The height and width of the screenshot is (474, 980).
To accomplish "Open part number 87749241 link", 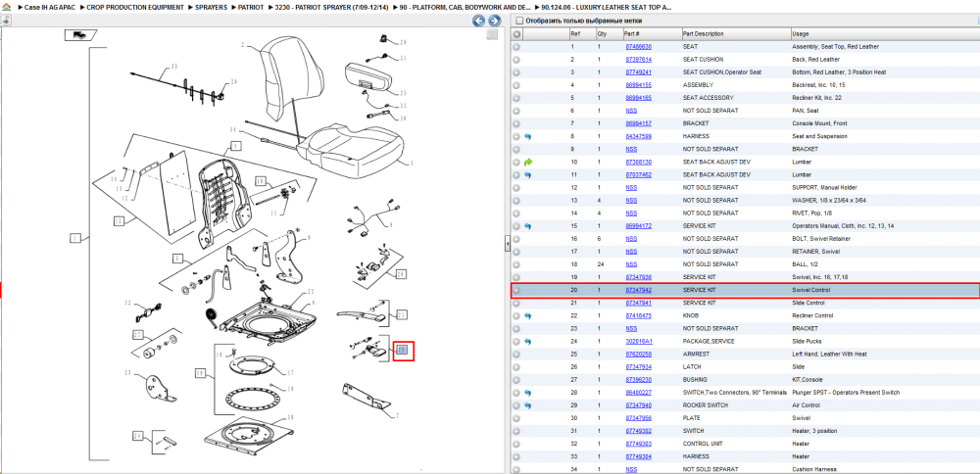I will [639, 72].
